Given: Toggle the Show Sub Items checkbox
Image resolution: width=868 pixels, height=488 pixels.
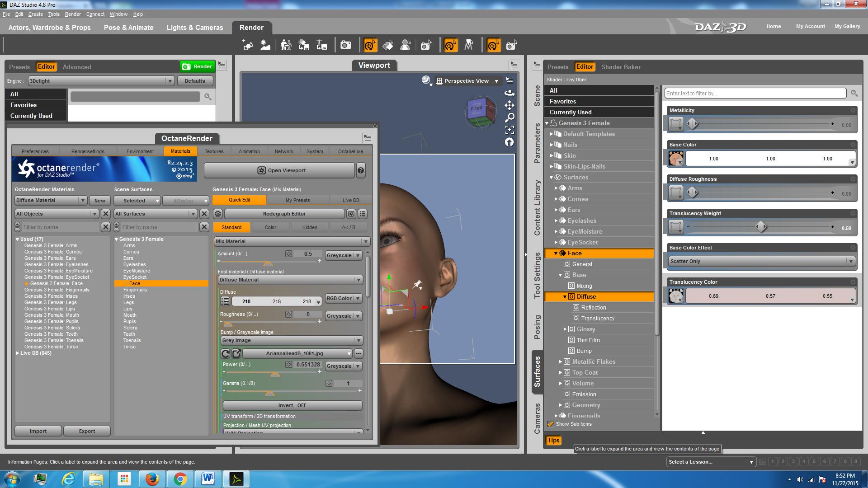Looking at the screenshot, I should point(550,424).
